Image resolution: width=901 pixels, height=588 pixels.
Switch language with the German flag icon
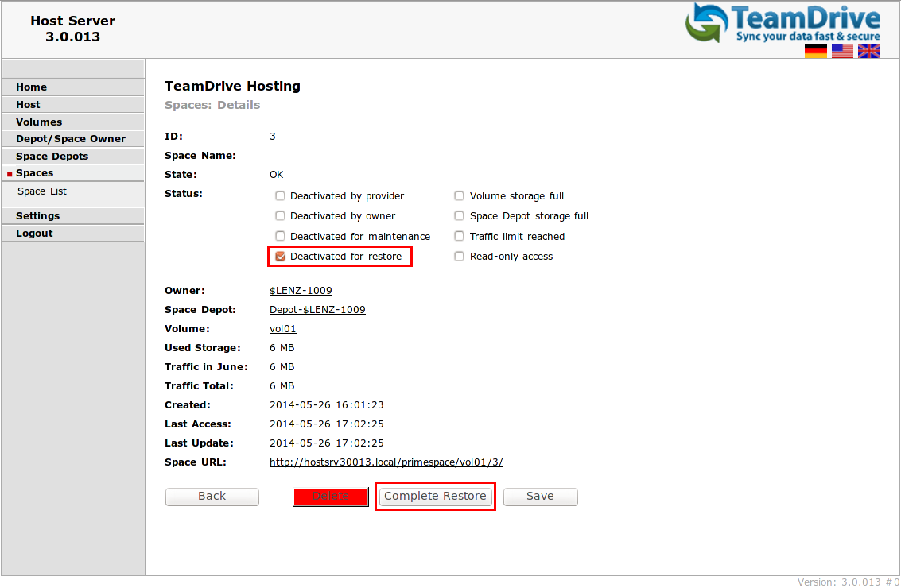pyautogui.click(x=815, y=51)
